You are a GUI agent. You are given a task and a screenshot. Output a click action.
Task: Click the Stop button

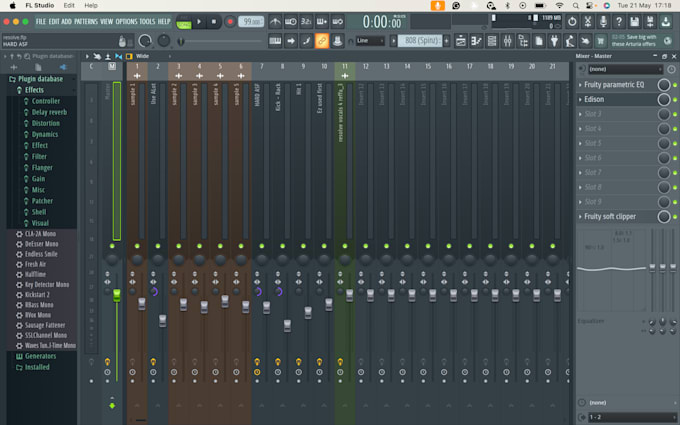pos(214,22)
